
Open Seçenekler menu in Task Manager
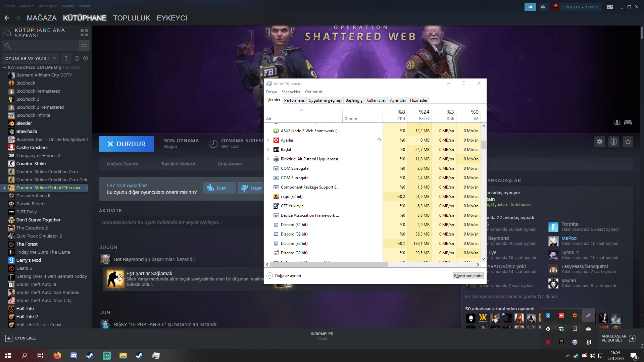(291, 92)
